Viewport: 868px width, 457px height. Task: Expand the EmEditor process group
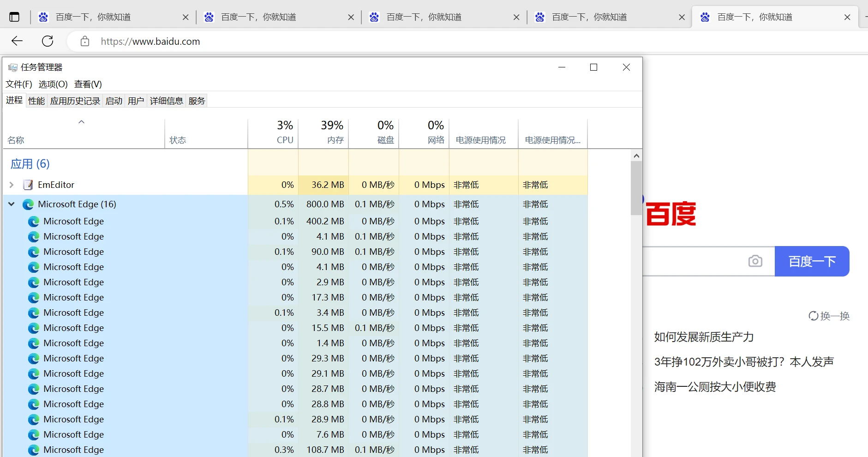(x=12, y=185)
